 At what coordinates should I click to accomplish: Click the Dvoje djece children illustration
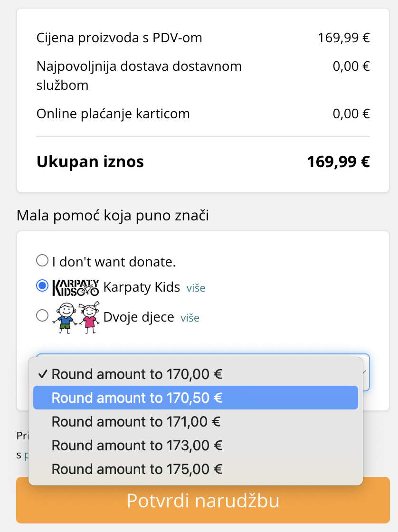tap(76, 316)
